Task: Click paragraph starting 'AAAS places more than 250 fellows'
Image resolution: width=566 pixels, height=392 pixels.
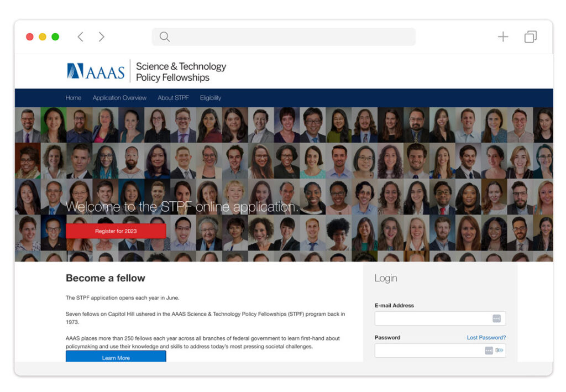Action: (202, 342)
